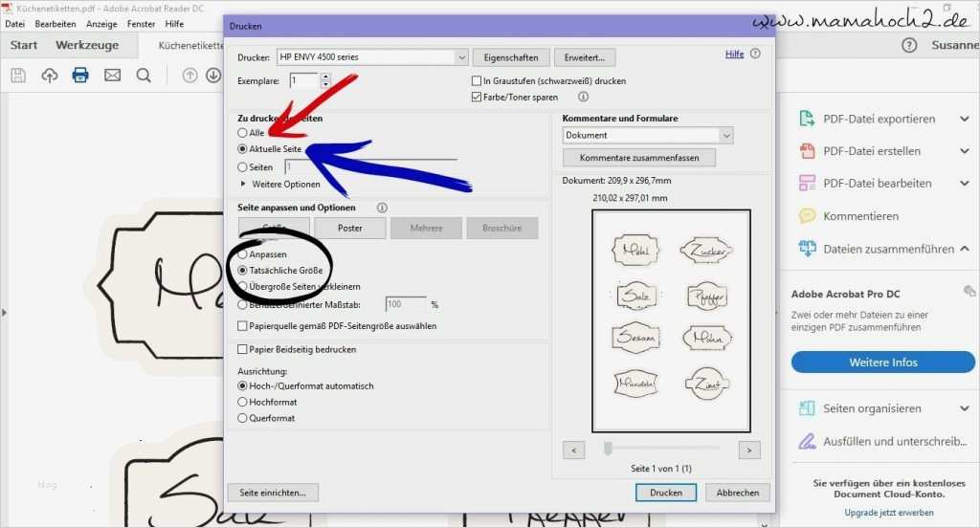The image size is (980, 528).
Task: Open the Hilfe menu in menu bar
Action: coord(174,24)
